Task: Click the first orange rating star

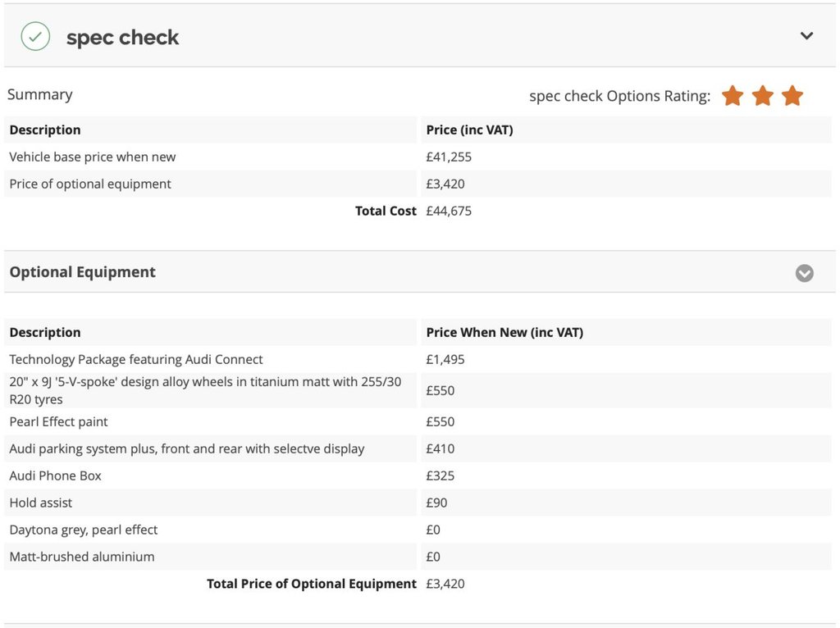Action: click(733, 97)
